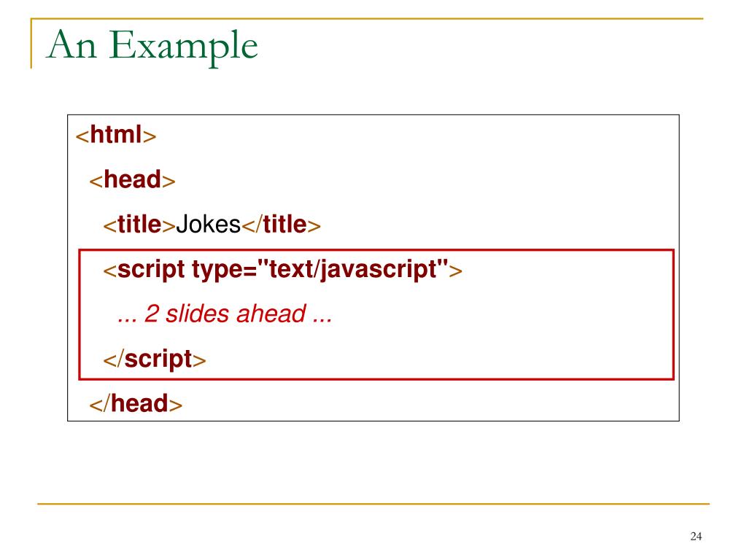
Task: Click the "... 2 slides ahead ..." text
Action: [x=225, y=314]
